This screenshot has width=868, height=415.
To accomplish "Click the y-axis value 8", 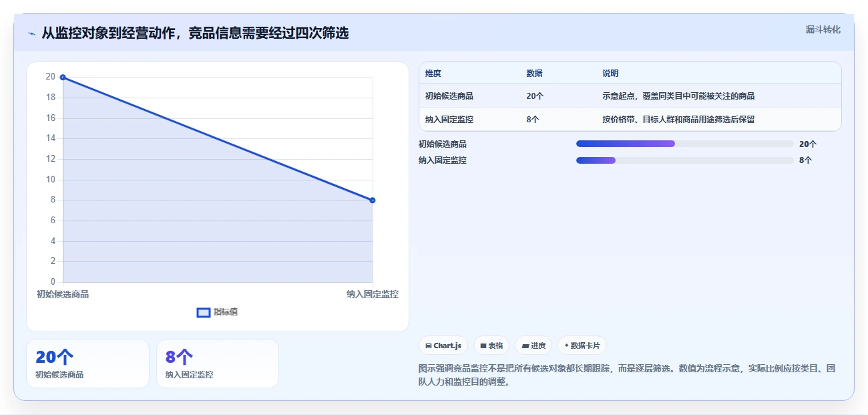I will (53, 200).
